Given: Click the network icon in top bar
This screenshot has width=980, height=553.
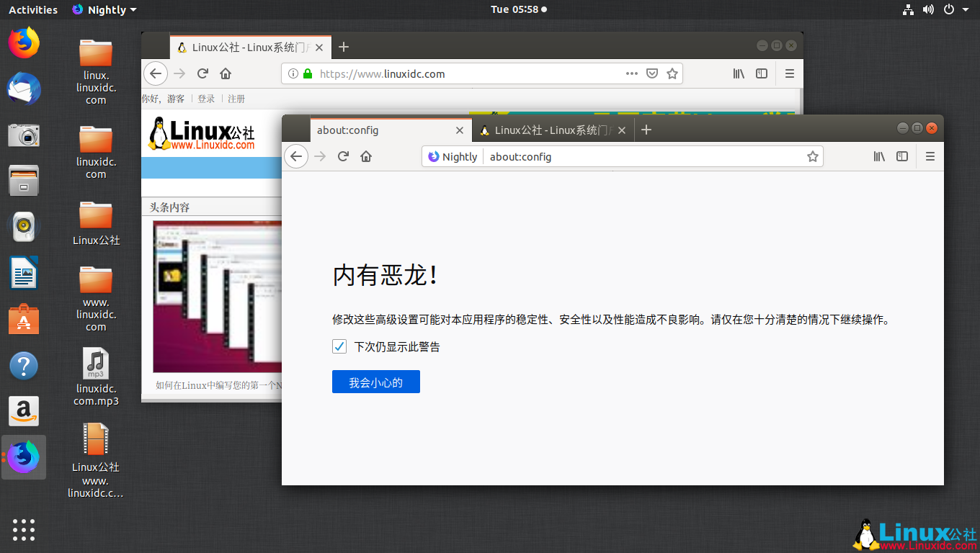Looking at the screenshot, I should coord(908,9).
